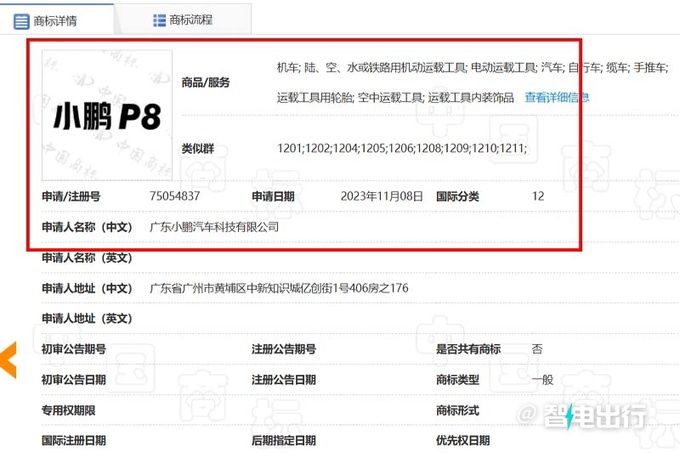Viewport: 680px width, 453px height.
Task: Click the 是否共有商标 label
Action: (468, 349)
